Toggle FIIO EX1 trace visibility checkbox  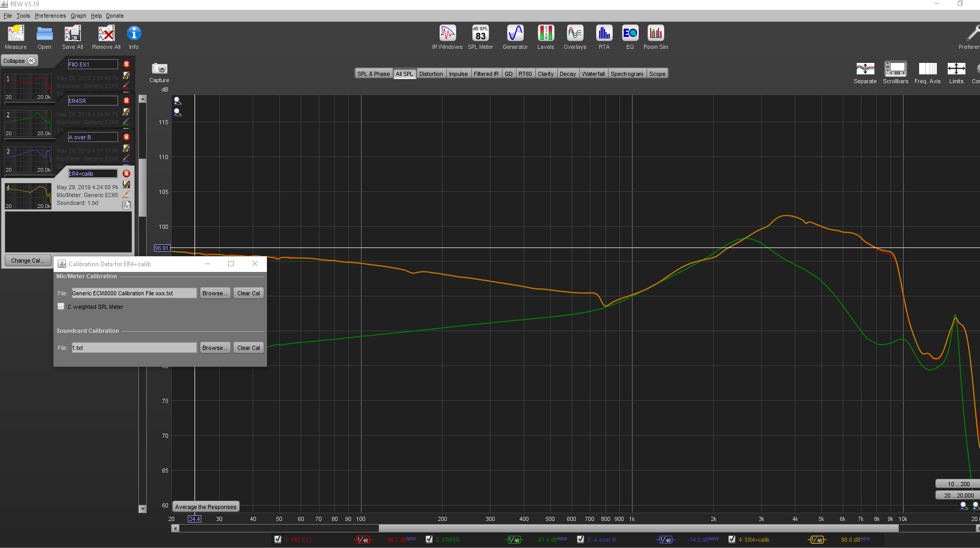point(278,539)
